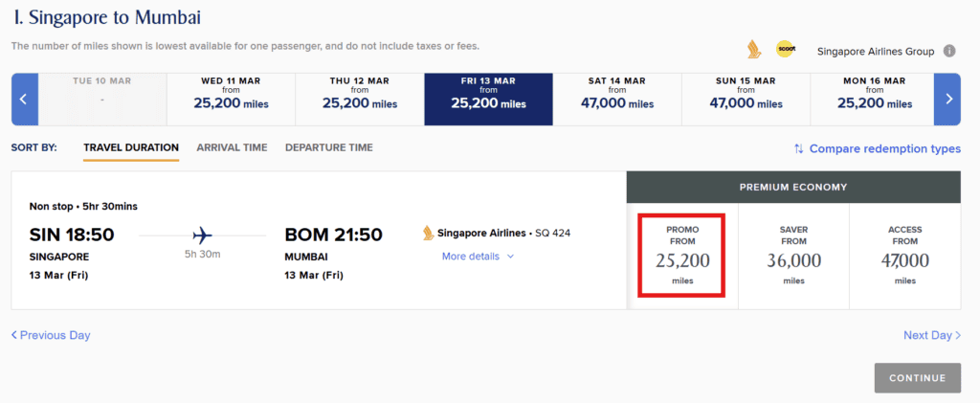Click the info icon beside Singapore Airlines Group
The width and height of the screenshot is (980, 403).
coord(949,52)
